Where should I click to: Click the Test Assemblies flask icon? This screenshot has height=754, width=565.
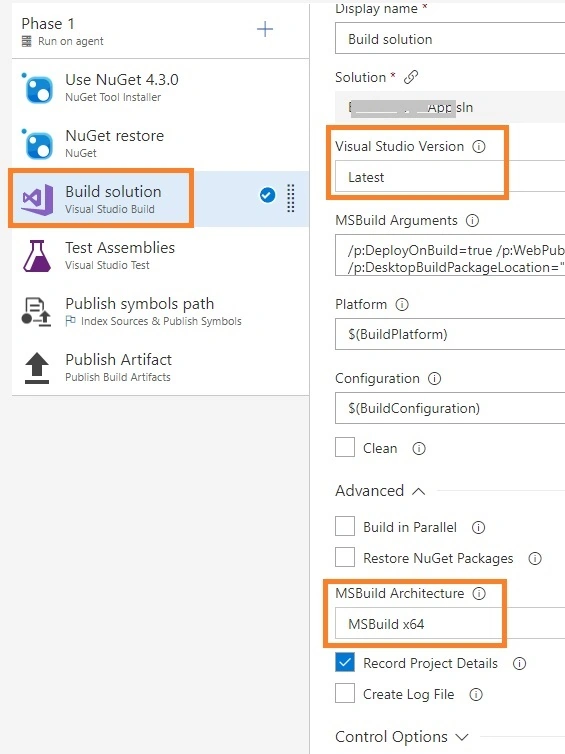[37, 256]
